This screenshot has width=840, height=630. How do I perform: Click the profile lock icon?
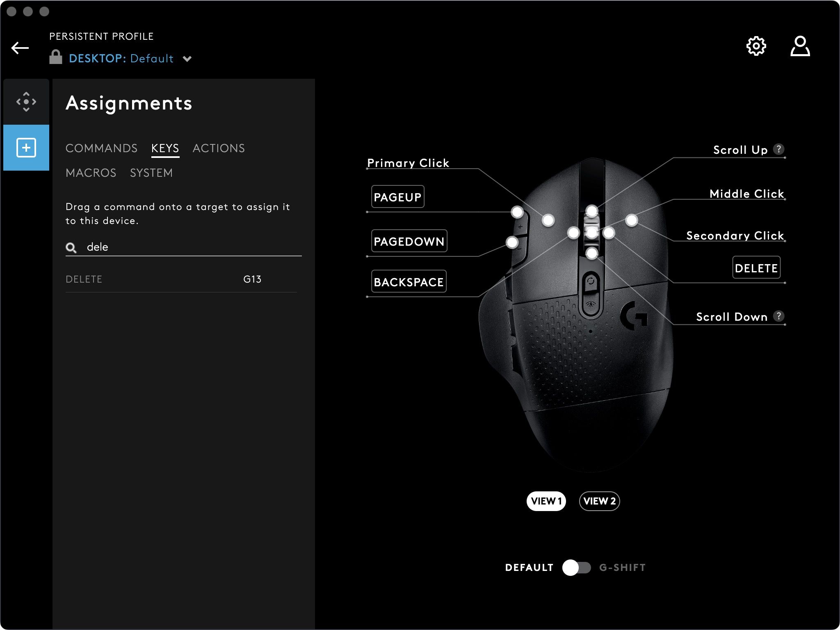56,57
